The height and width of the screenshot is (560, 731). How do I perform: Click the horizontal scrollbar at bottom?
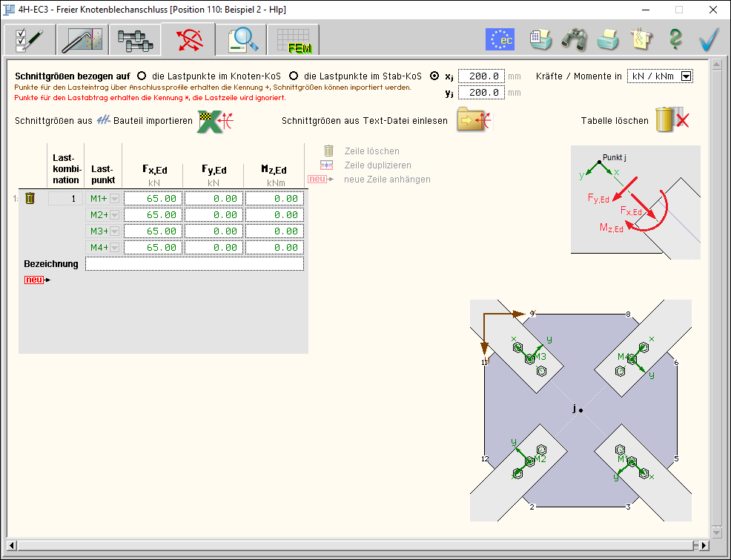point(356,546)
